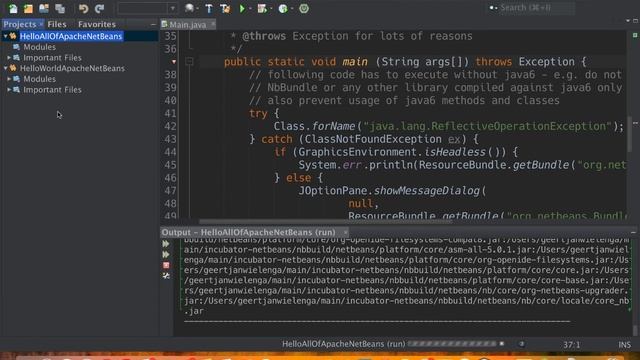Expand Important Files under HelloAllOfApacheNetBeans
This screenshot has width=640, height=360.
[x=9, y=58]
